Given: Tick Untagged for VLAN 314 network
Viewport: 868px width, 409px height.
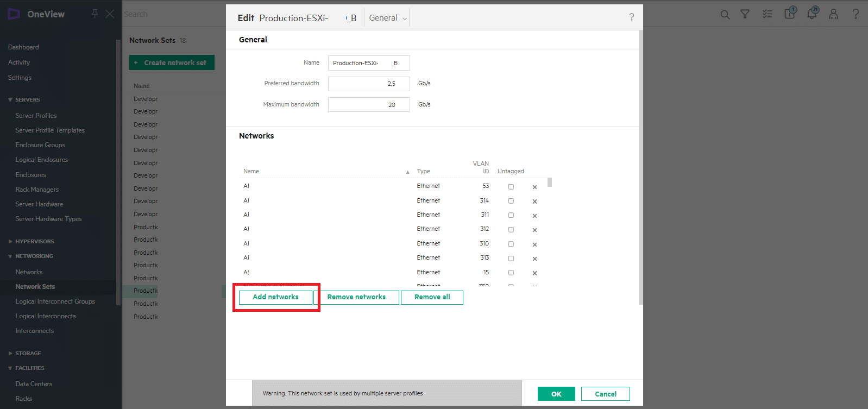Looking at the screenshot, I should [x=511, y=201].
